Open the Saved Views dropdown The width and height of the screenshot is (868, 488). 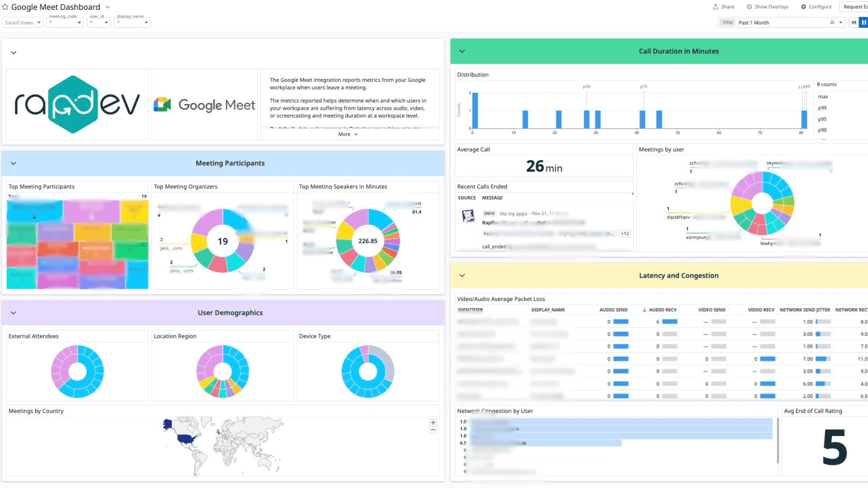(x=23, y=23)
